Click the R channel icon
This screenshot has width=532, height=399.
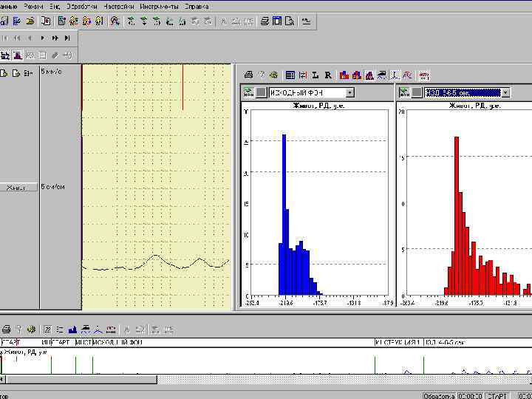(327, 75)
